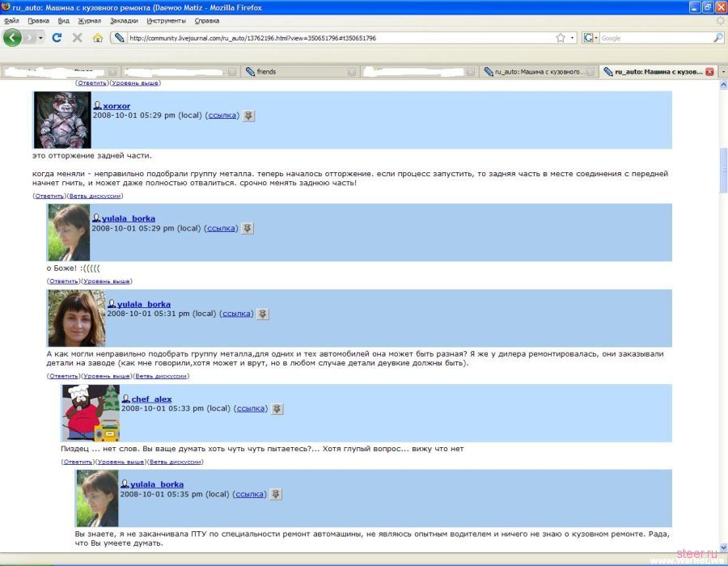Open the Google search engine selector
This screenshot has height=566, width=728.
click(x=590, y=37)
